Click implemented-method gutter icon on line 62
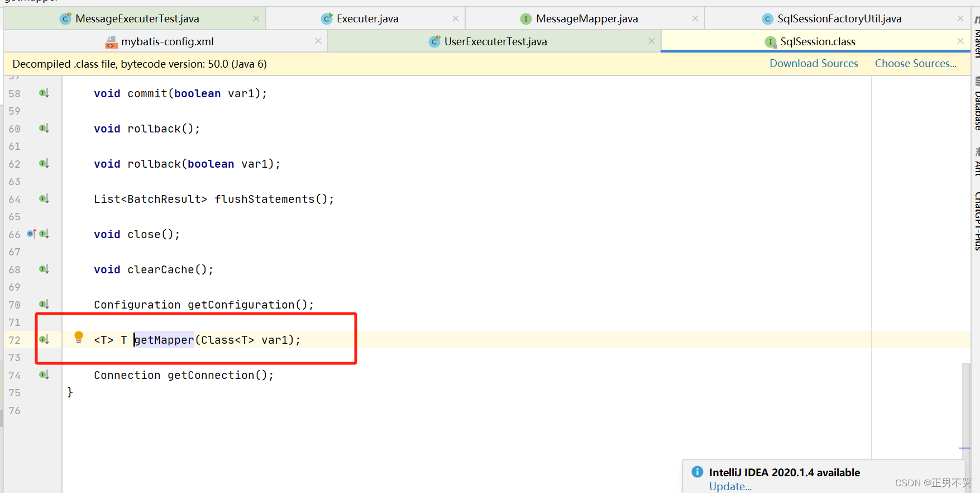Viewport: 980px width, 493px height. [44, 164]
